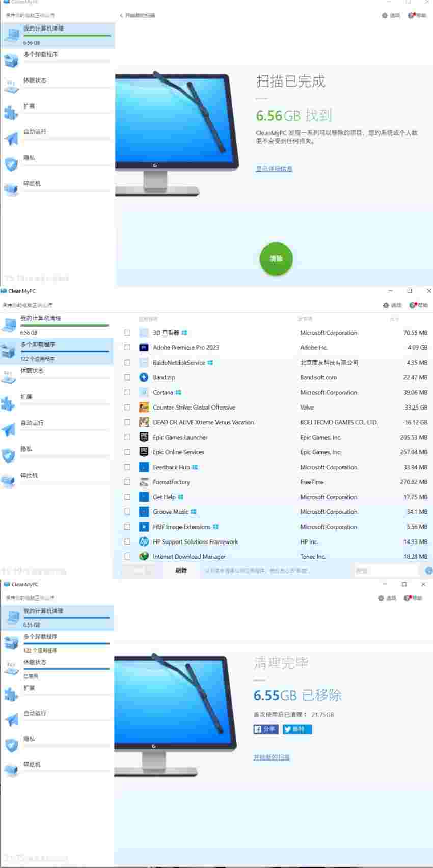Tick the checkbox for 3D 查看器

click(x=127, y=333)
